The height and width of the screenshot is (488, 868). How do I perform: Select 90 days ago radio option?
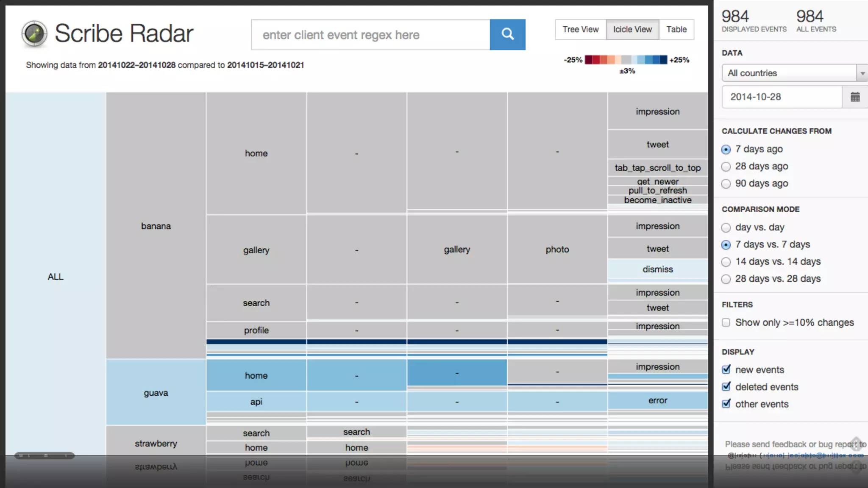coord(726,184)
